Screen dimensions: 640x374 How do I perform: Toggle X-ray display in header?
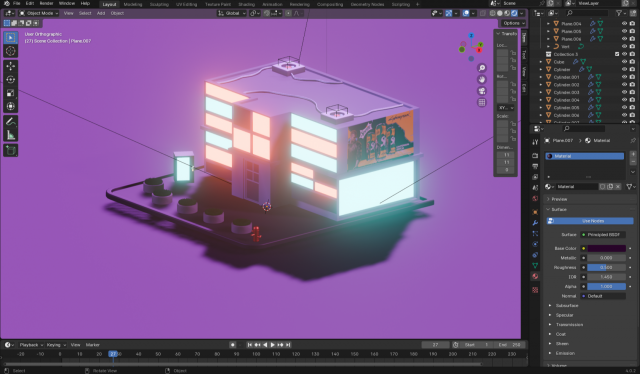(x=483, y=13)
